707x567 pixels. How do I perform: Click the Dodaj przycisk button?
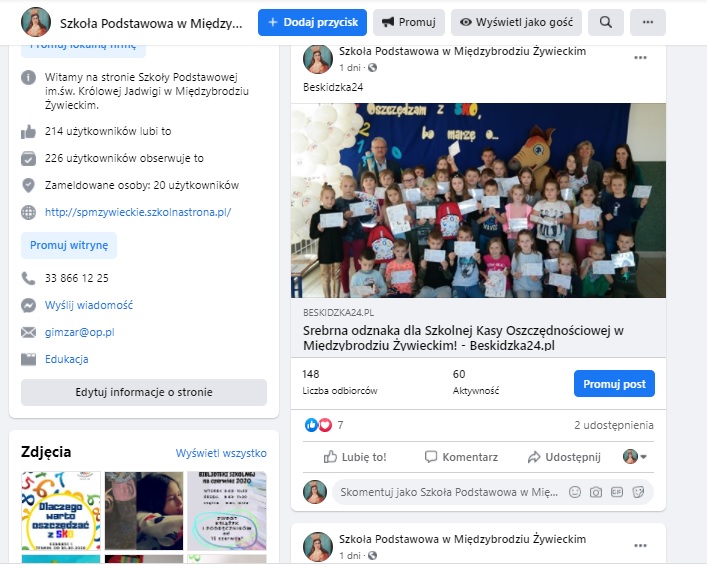[x=312, y=23]
